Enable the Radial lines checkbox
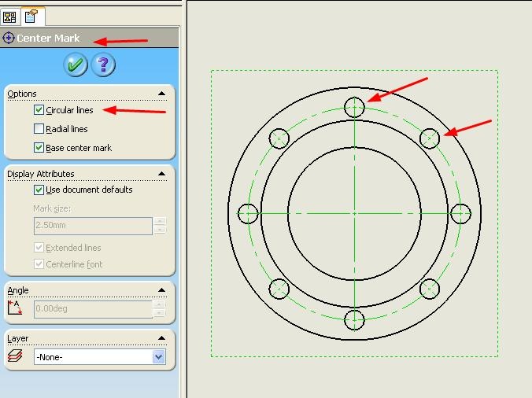Image resolution: width=532 pixels, height=398 pixels. click(x=39, y=129)
